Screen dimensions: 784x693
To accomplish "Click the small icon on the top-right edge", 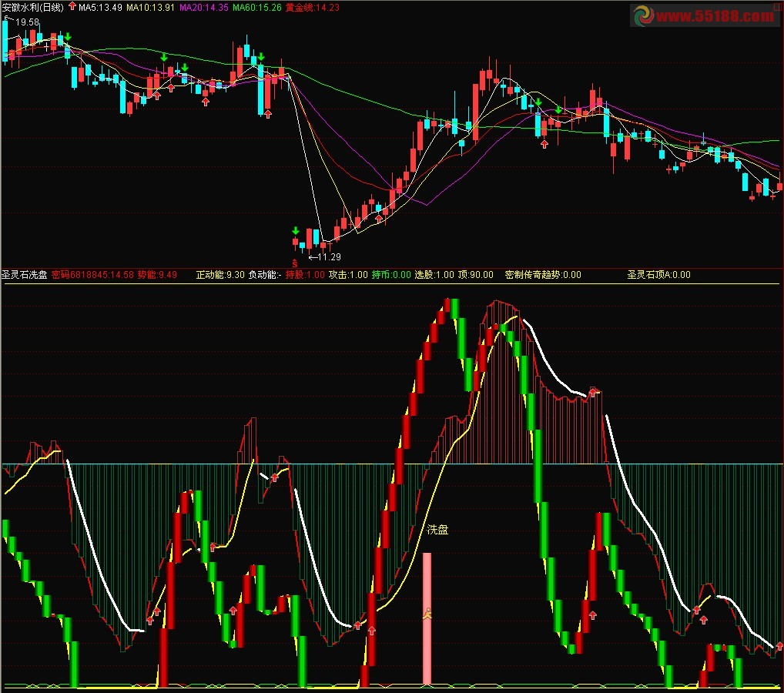I will coord(776,6).
